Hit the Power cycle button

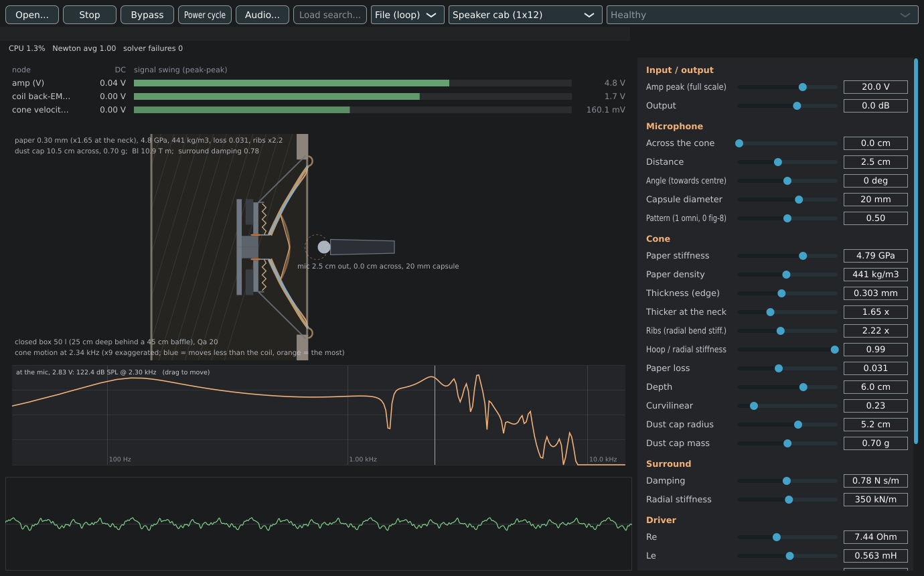(x=205, y=15)
